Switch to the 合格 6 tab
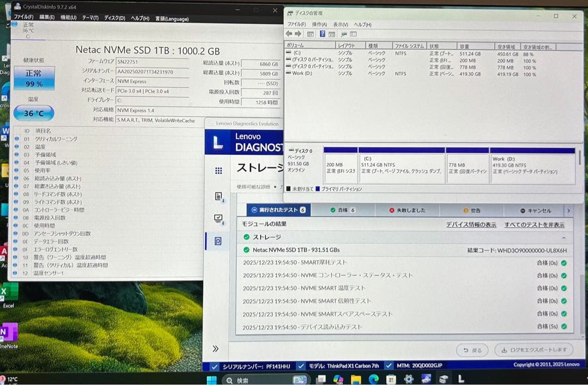This screenshot has width=588, height=385. pyautogui.click(x=343, y=210)
